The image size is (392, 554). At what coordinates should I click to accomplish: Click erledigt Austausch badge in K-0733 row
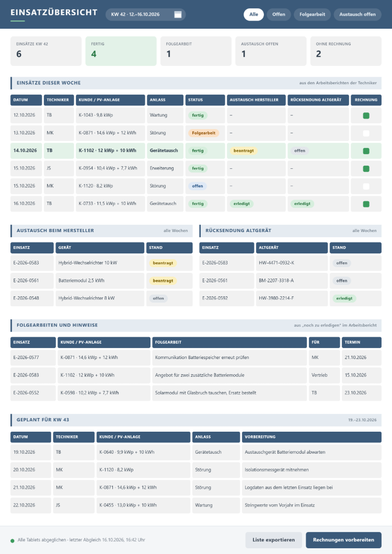241,204
